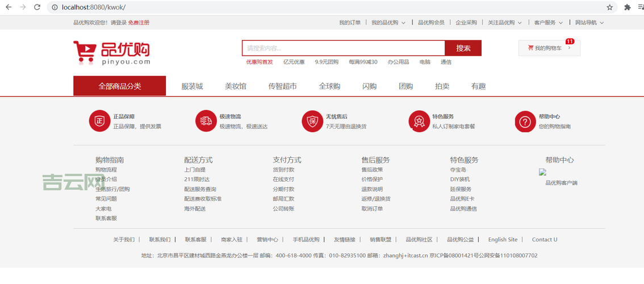This screenshot has height=284, width=644.
Task: Click the browser back arrow
Action: (x=9, y=7)
